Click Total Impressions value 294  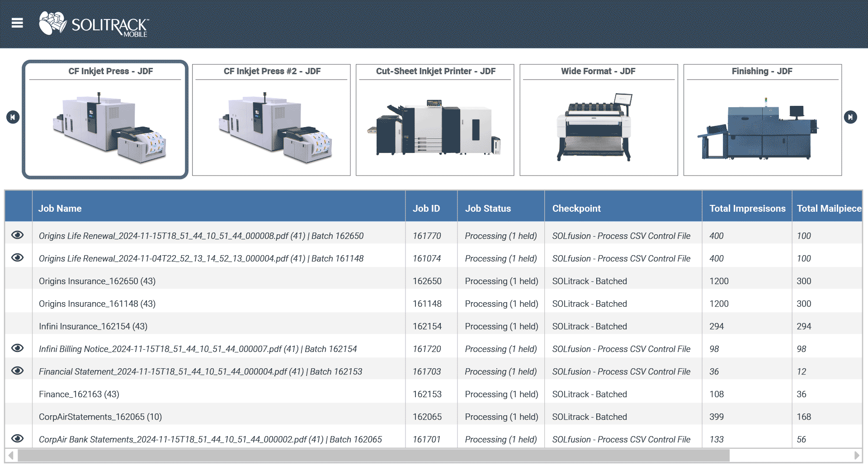pos(717,326)
